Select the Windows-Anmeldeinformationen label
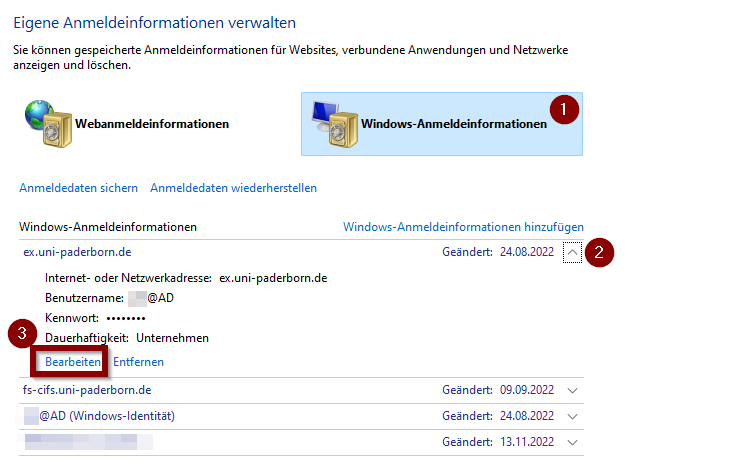741x468 pixels. (x=454, y=125)
